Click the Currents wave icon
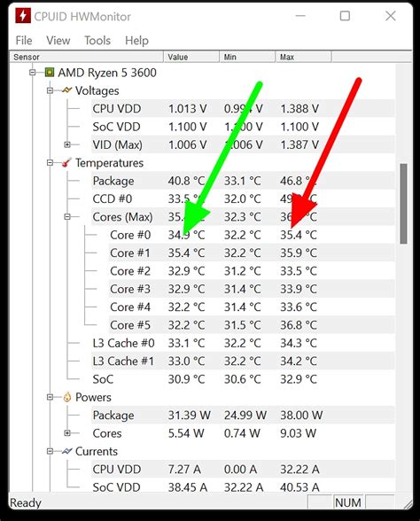This screenshot has height=521, width=420. click(66, 451)
